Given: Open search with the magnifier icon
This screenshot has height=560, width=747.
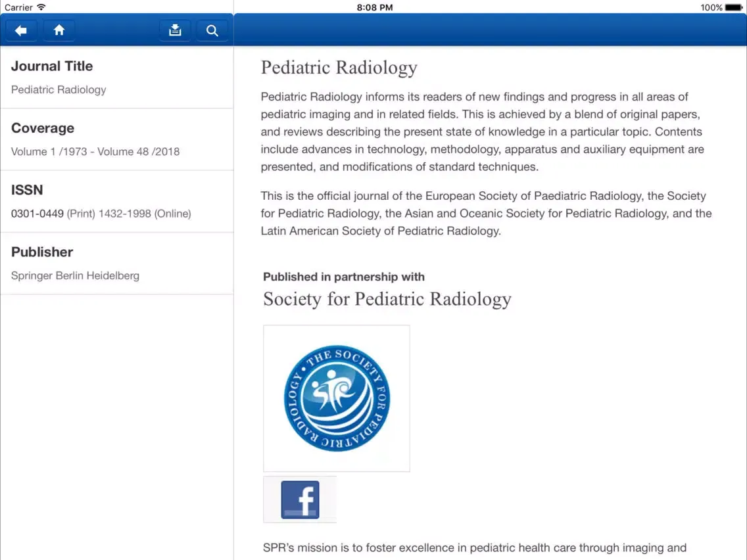Looking at the screenshot, I should tap(212, 30).
